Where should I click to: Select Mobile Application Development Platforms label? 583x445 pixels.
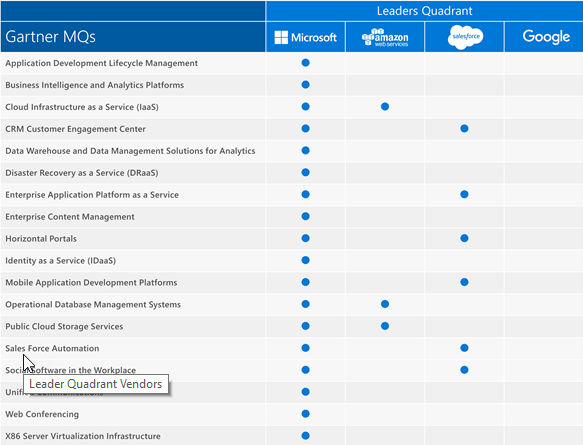click(91, 283)
